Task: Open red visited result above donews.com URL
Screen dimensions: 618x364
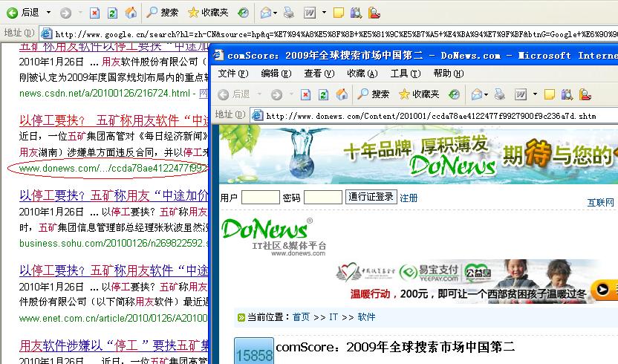Action: [114, 120]
